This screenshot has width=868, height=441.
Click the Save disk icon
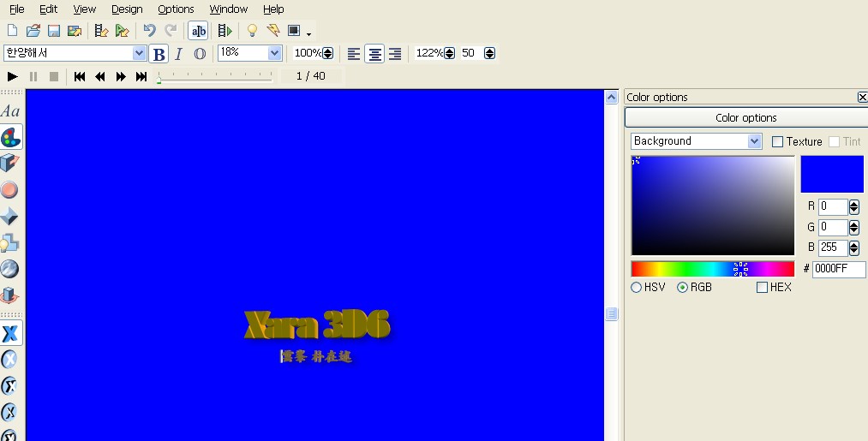tap(54, 31)
